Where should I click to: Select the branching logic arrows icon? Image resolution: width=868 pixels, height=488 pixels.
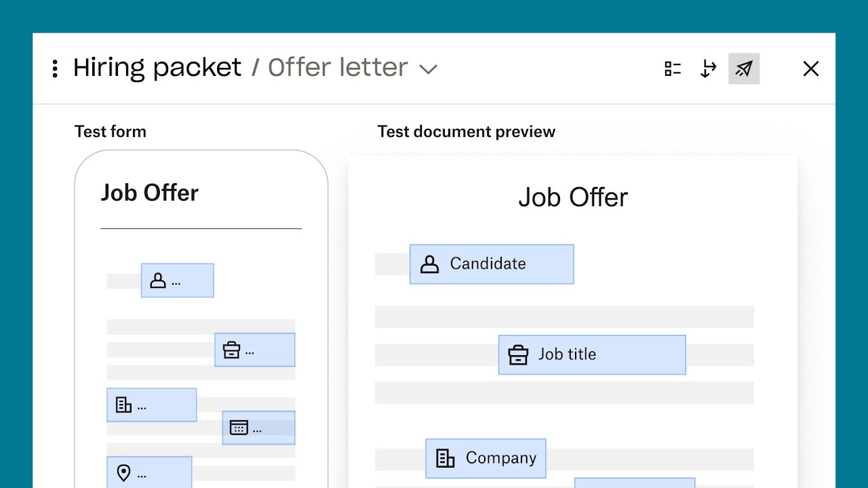708,68
